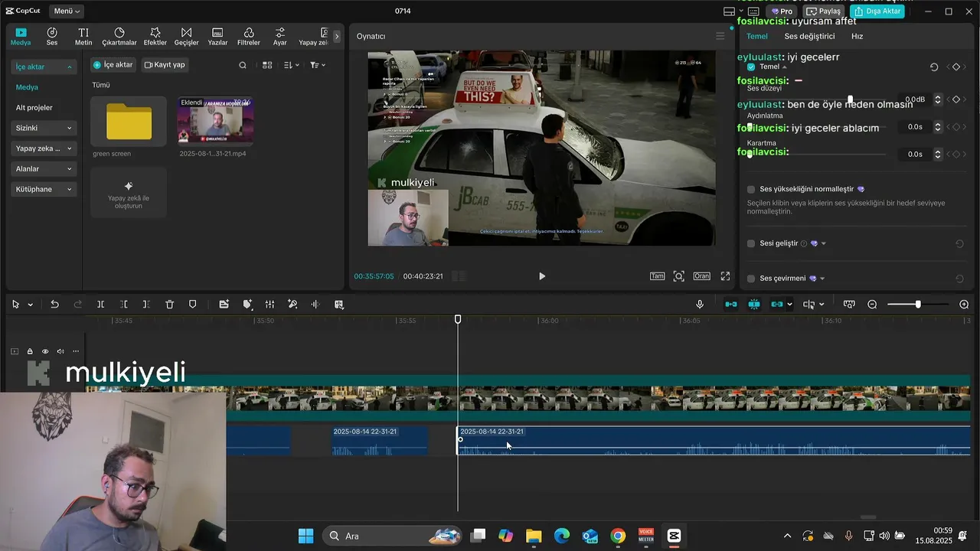The width and height of the screenshot is (980, 551).
Task: Delete the selected clip
Action: click(170, 305)
